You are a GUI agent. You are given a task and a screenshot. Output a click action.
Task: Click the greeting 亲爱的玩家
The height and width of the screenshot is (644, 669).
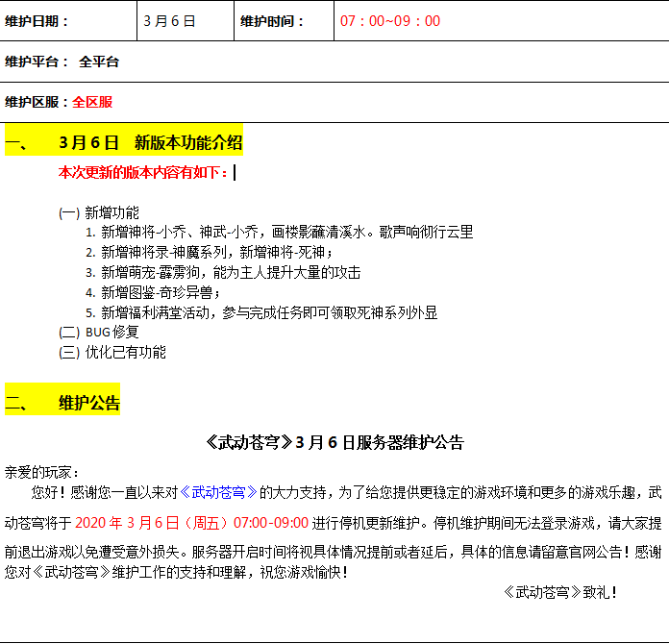(x=41, y=473)
